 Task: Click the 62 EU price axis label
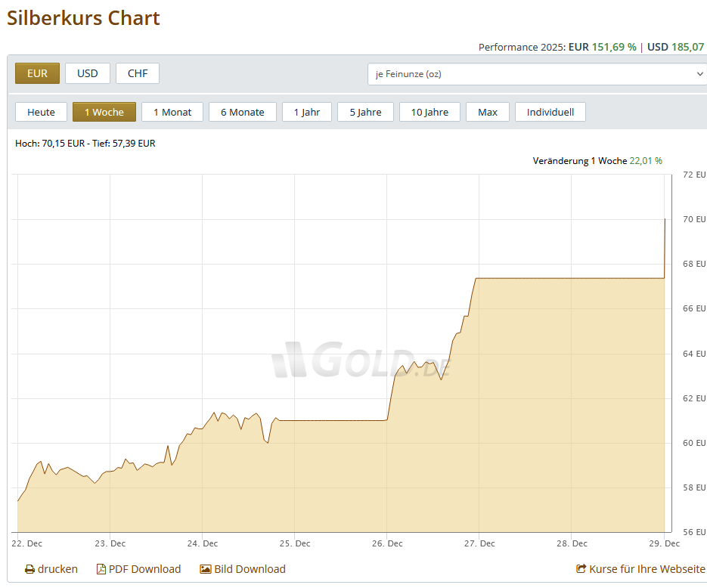click(x=694, y=398)
